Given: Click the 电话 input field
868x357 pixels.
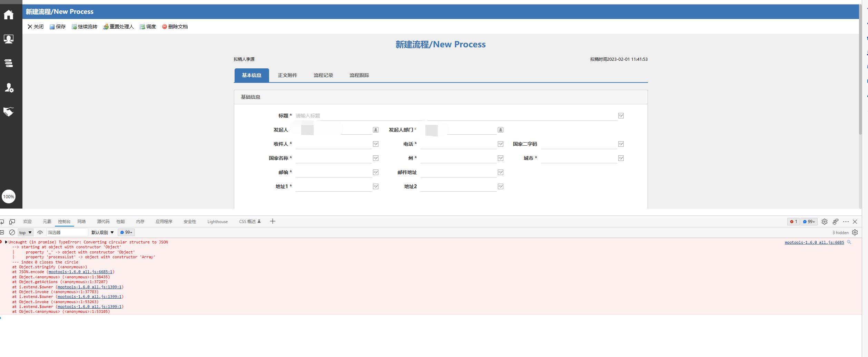Looking at the screenshot, I should pos(458,144).
